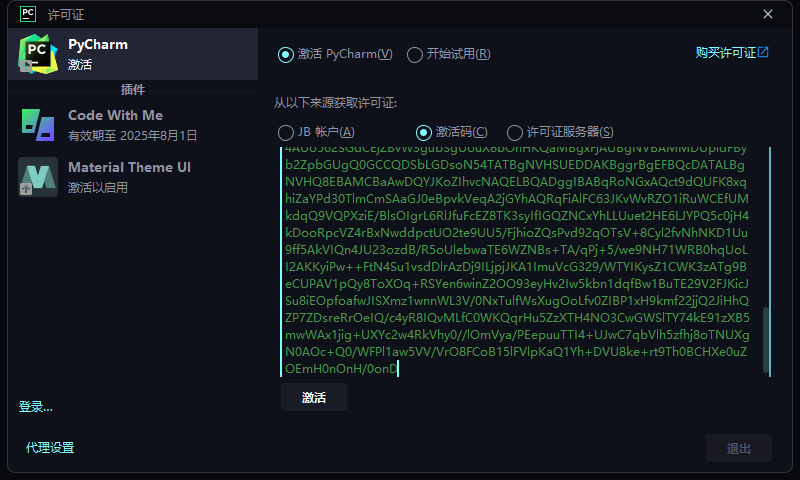Screen dimensions: 800x480
Task: Click the 从以下来源获取许可证 label
Action: click(x=335, y=103)
